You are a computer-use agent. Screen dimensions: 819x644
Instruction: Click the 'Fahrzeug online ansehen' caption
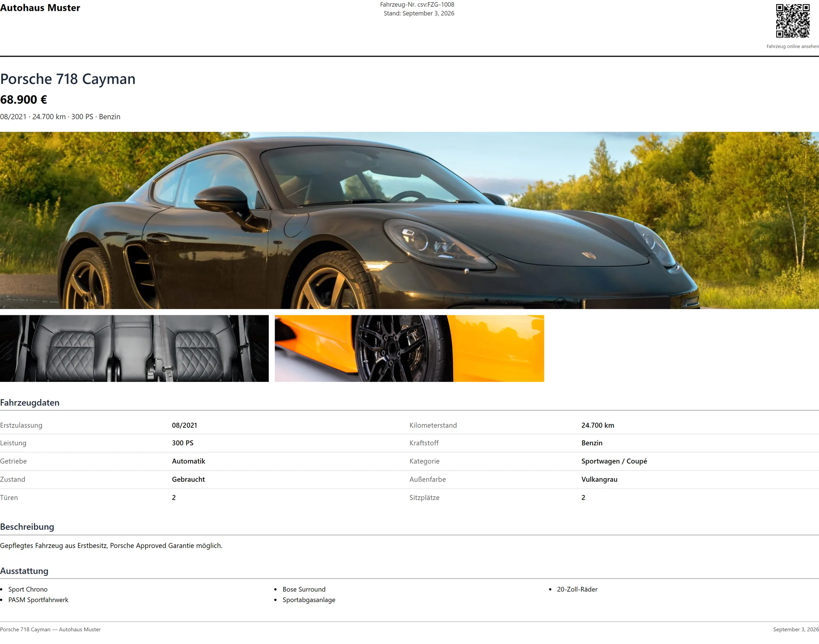(x=793, y=47)
